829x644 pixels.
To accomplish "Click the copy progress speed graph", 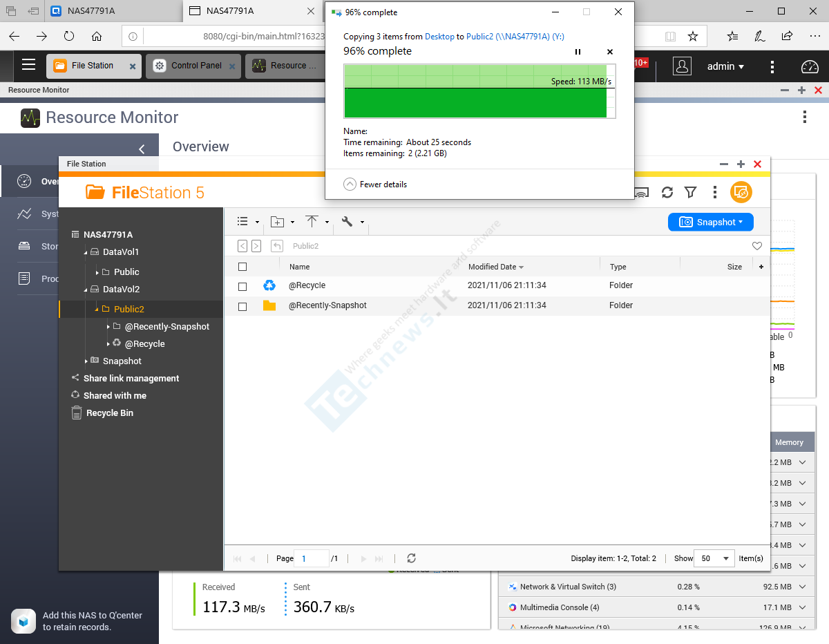I will pyautogui.click(x=479, y=91).
